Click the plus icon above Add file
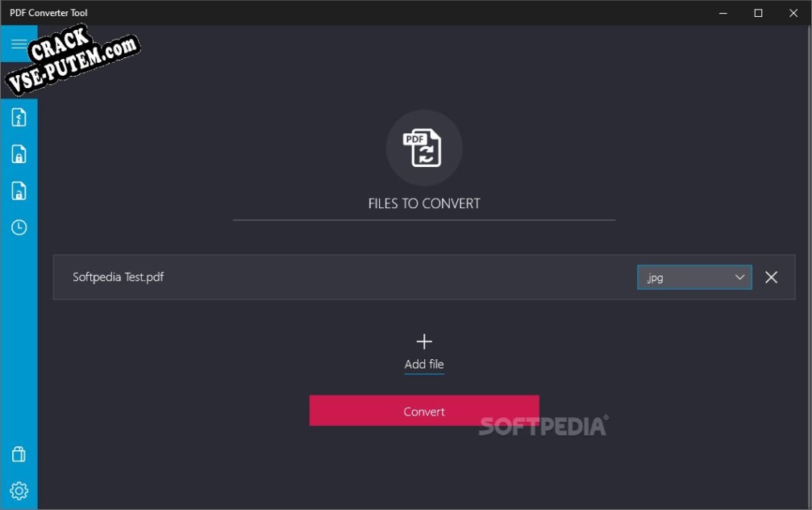812x510 pixels. [424, 341]
